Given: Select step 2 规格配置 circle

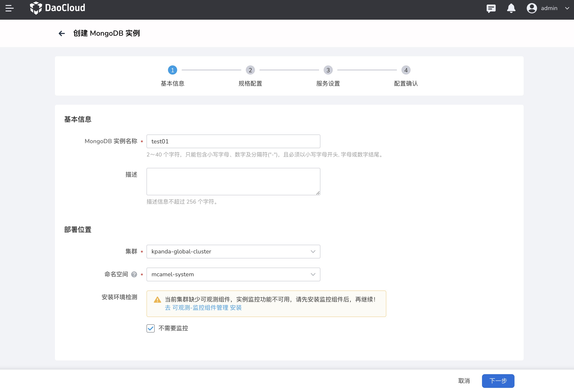Looking at the screenshot, I should pyautogui.click(x=250, y=70).
